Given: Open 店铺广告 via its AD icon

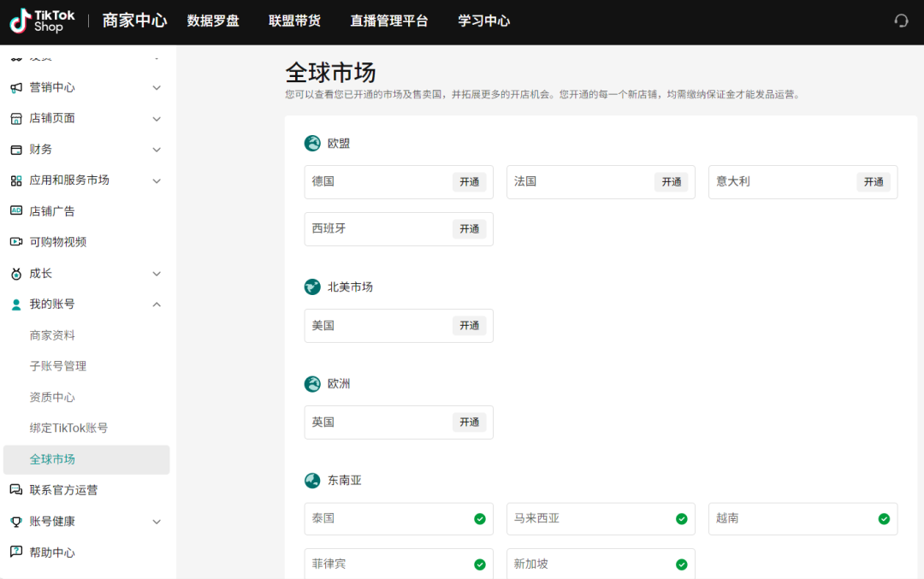Looking at the screenshot, I should click(x=15, y=211).
